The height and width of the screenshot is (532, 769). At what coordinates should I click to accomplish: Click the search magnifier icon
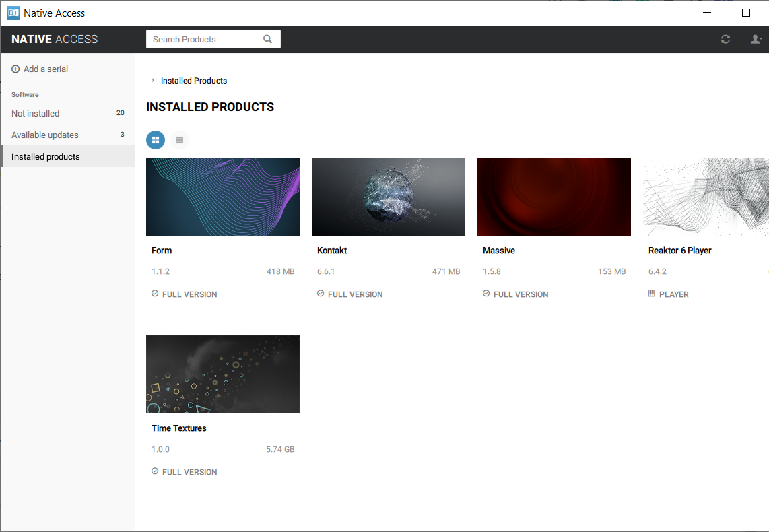point(267,39)
